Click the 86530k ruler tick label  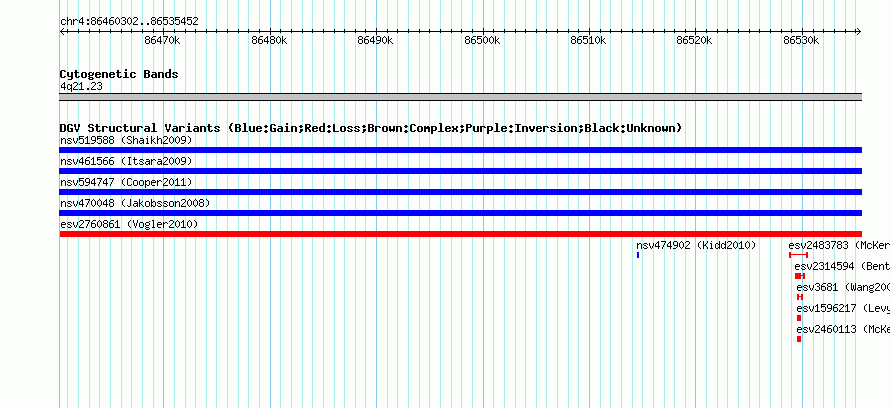click(801, 41)
